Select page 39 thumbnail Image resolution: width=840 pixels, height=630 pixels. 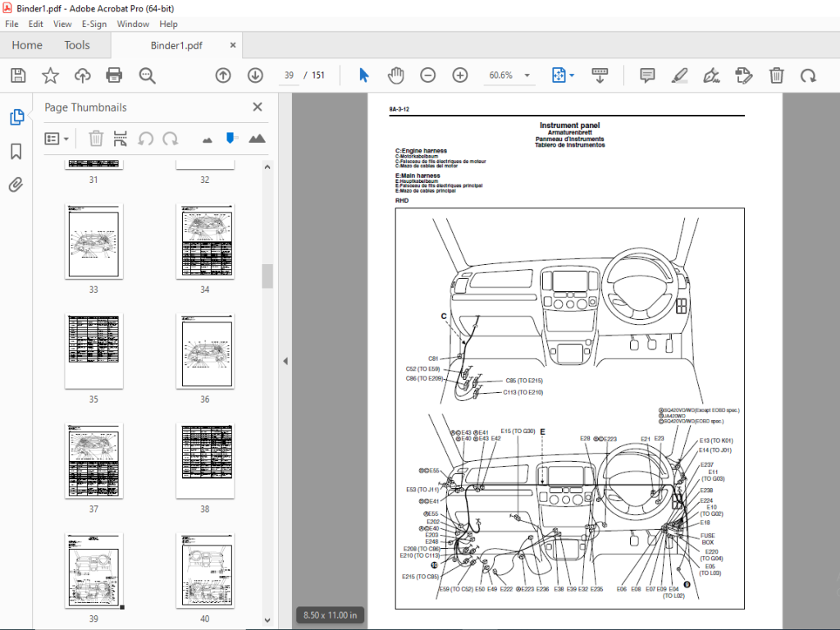[x=94, y=571]
